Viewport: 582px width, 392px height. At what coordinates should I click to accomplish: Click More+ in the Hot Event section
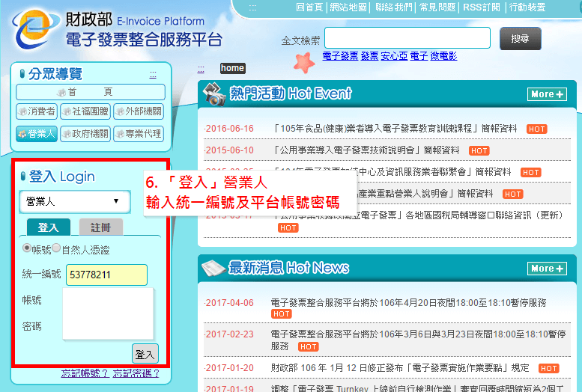547,94
